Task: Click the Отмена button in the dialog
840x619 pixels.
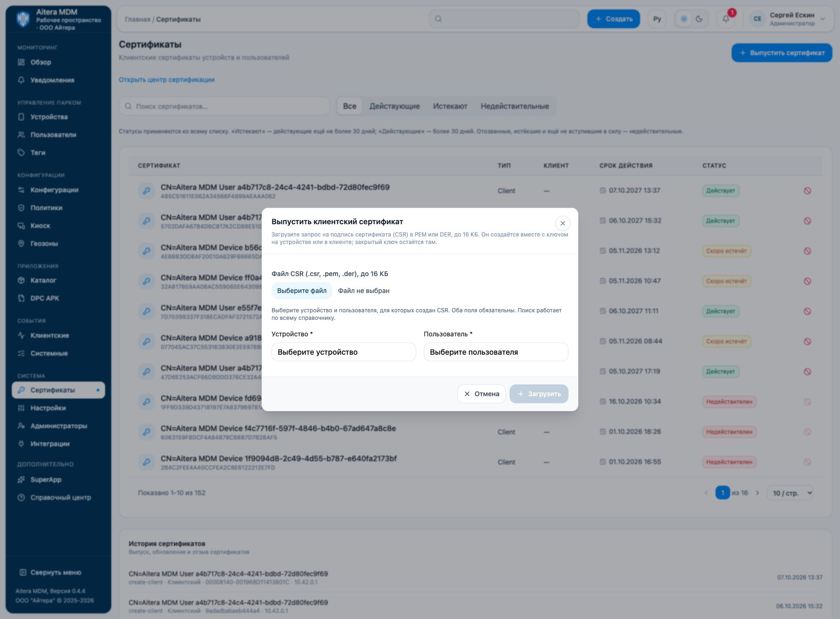Action: click(x=481, y=394)
